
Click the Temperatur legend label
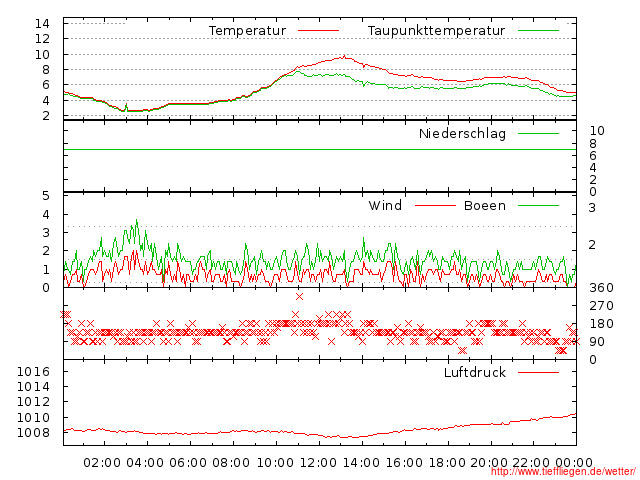tap(247, 31)
